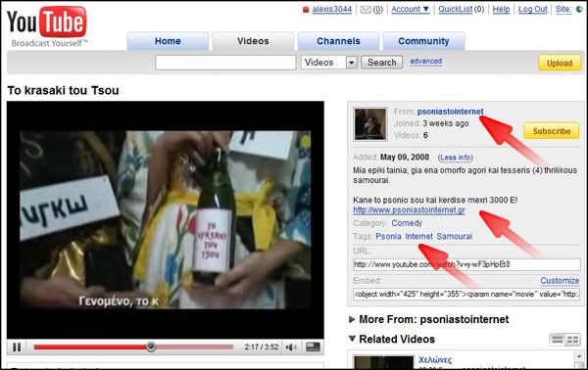The height and width of the screenshot is (370, 588).
Task: Open the psoniastointernet.gr website link
Action: (x=409, y=210)
